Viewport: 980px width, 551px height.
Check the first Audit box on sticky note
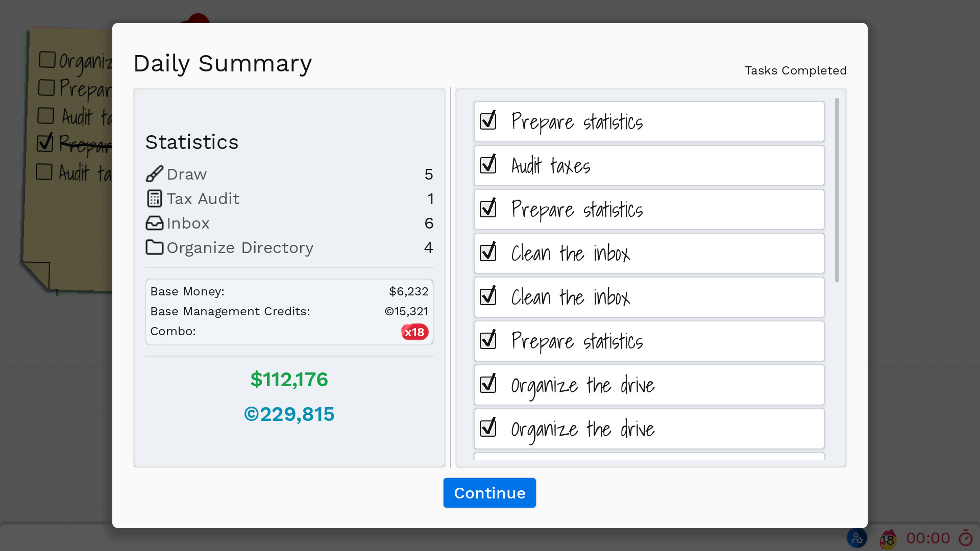[x=46, y=116]
